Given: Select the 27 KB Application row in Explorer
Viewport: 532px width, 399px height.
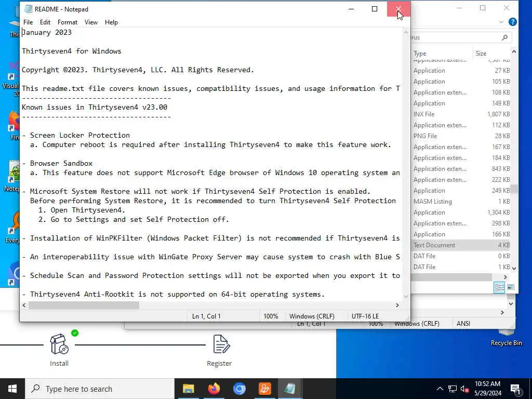Looking at the screenshot, I should pyautogui.click(x=461, y=70).
